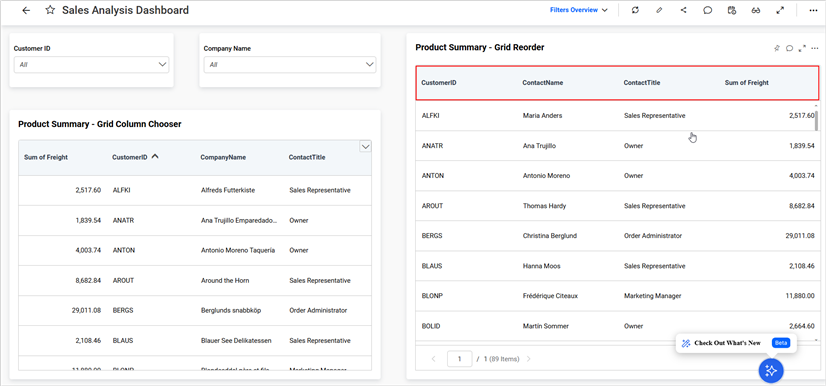
Task: Enter fullscreen mode for dashboard
Action: pos(780,10)
